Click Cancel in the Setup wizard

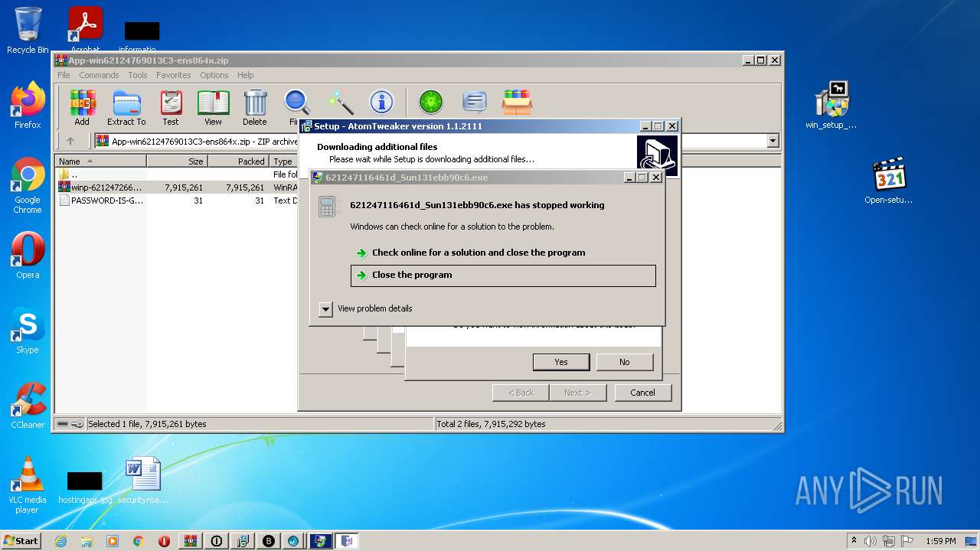point(642,393)
